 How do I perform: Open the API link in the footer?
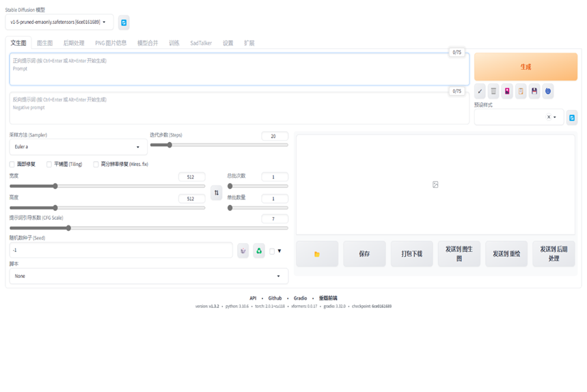click(x=253, y=298)
